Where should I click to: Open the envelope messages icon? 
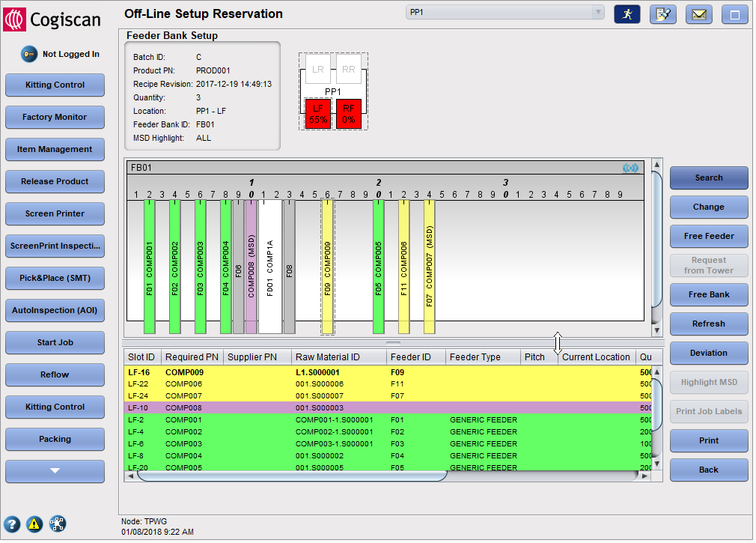698,14
